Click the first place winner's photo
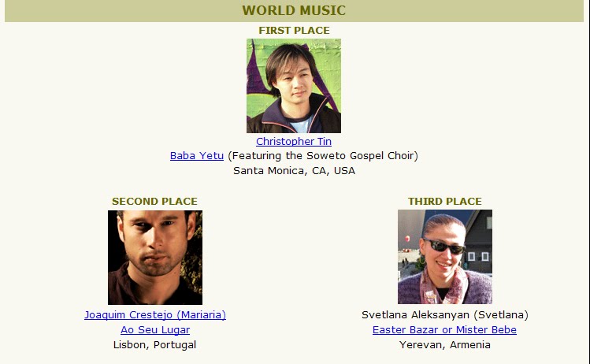Viewport: 590px width, 364px height. (294, 86)
